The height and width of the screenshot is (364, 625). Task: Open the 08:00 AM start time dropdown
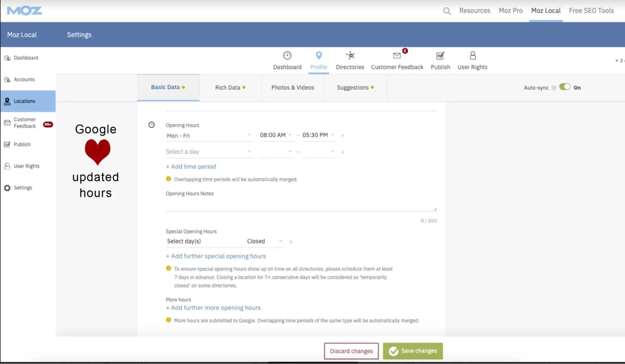tap(276, 135)
